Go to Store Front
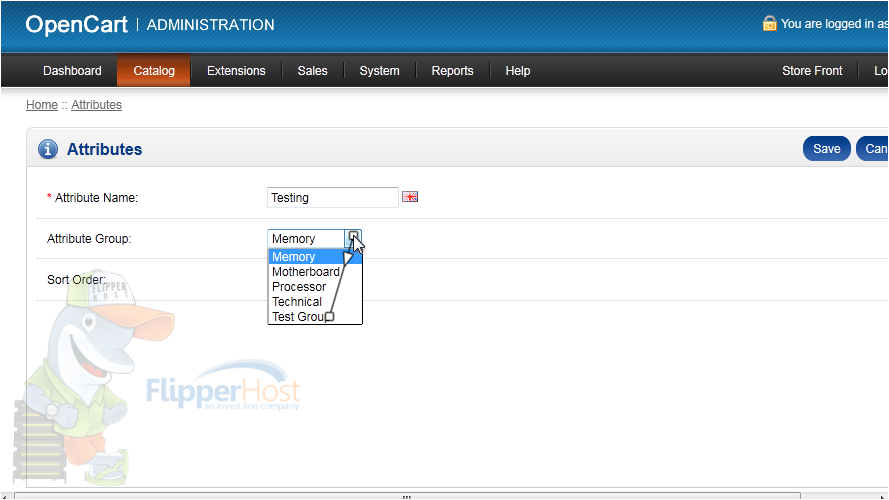 pos(812,71)
